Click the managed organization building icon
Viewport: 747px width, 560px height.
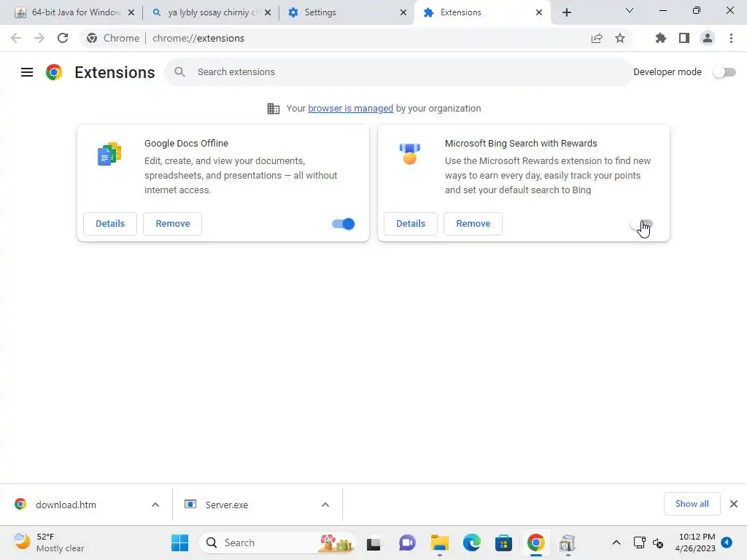[x=274, y=109]
